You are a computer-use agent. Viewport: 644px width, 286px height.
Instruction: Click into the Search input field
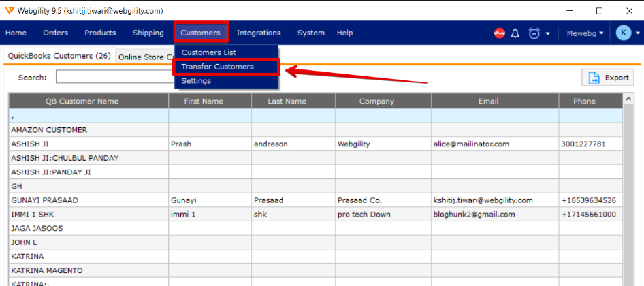(x=116, y=77)
